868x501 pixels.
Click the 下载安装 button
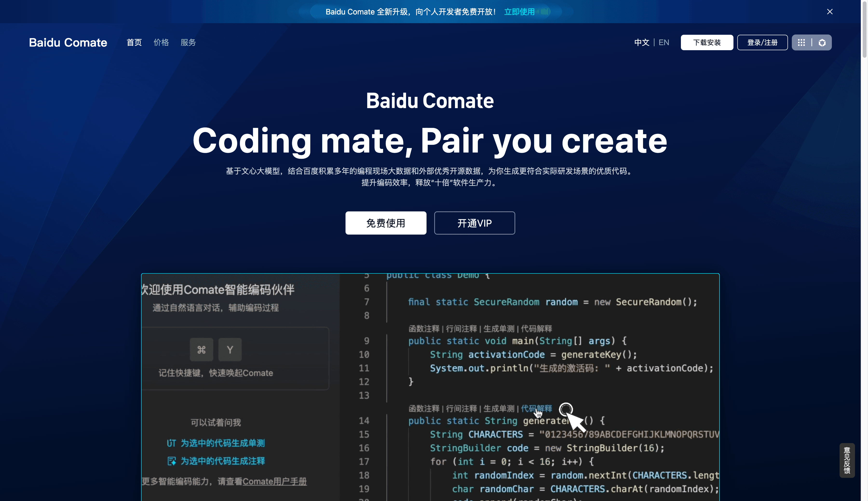[707, 43]
